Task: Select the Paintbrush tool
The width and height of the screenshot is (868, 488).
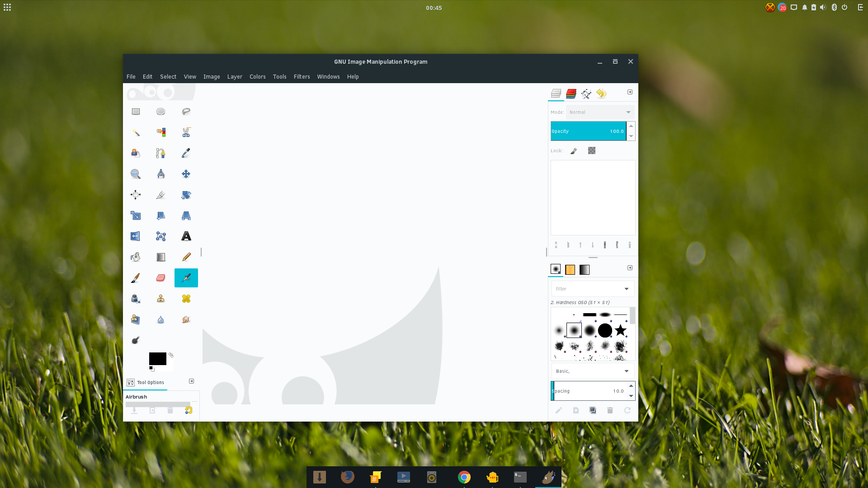Action: [x=136, y=278]
